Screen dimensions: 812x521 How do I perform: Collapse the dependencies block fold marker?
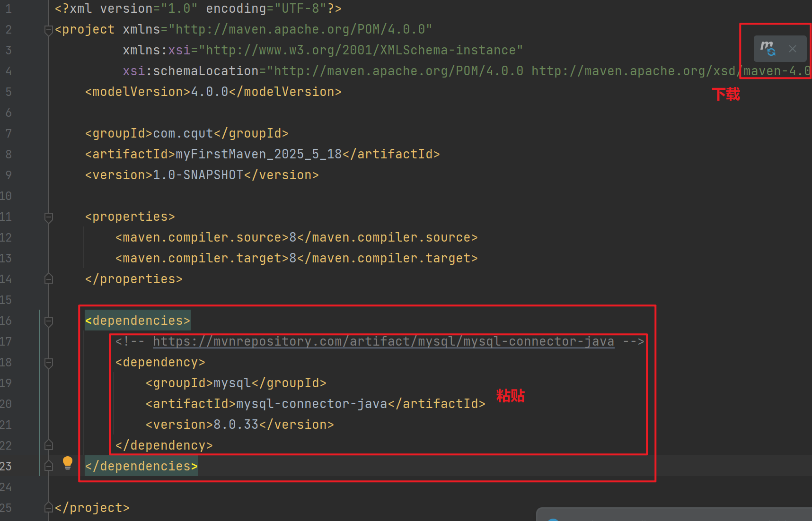pyautogui.click(x=48, y=321)
